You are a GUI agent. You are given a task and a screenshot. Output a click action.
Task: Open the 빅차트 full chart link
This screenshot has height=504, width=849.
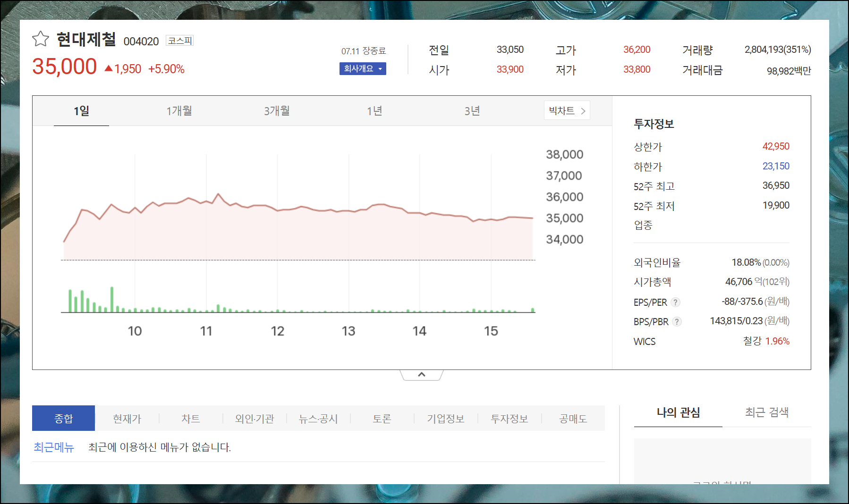(x=567, y=110)
